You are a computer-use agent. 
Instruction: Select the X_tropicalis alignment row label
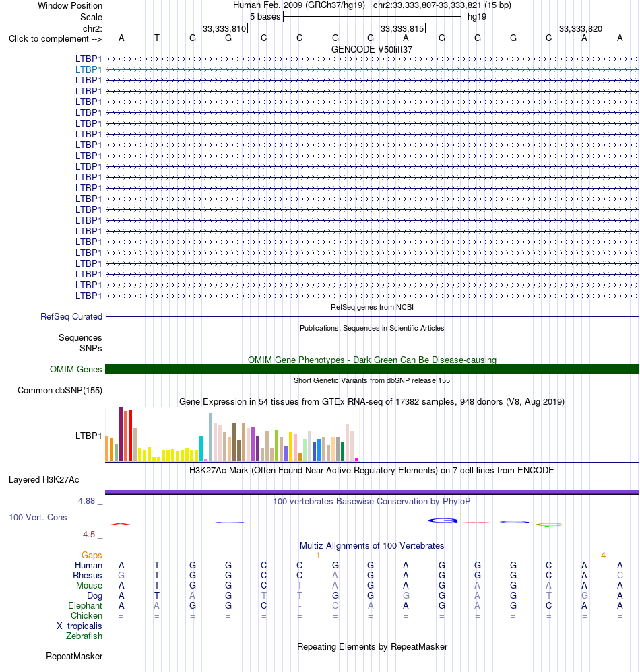tap(79, 626)
